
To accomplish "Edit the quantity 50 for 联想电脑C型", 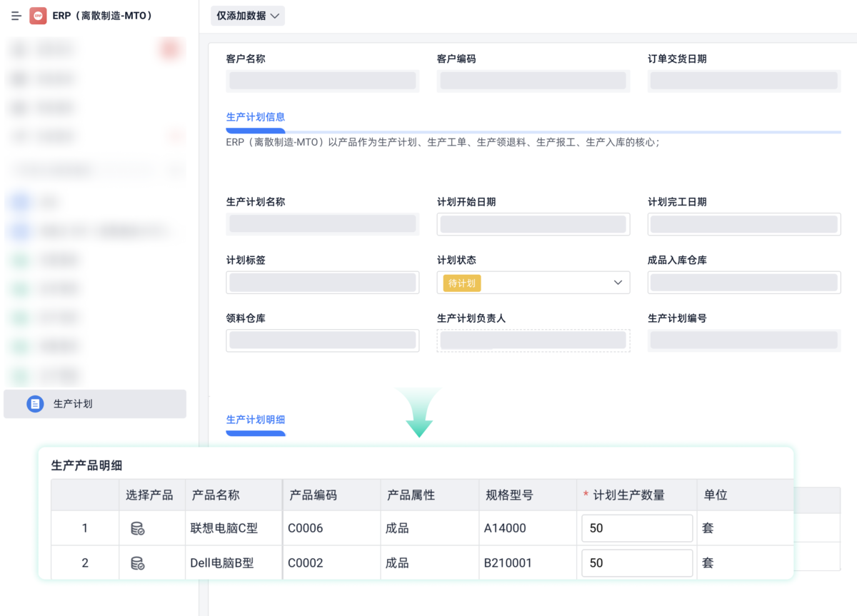I will click(x=636, y=528).
